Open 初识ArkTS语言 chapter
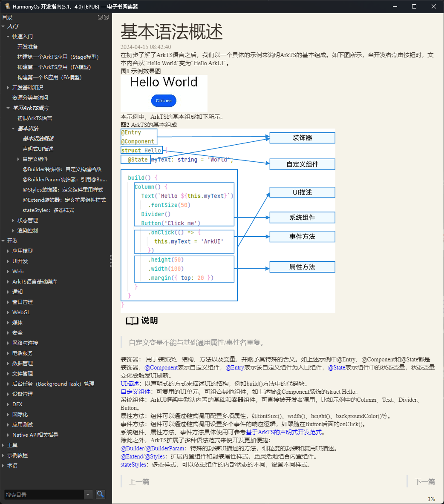This screenshot has width=444, height=504. [x=35, y=118]
